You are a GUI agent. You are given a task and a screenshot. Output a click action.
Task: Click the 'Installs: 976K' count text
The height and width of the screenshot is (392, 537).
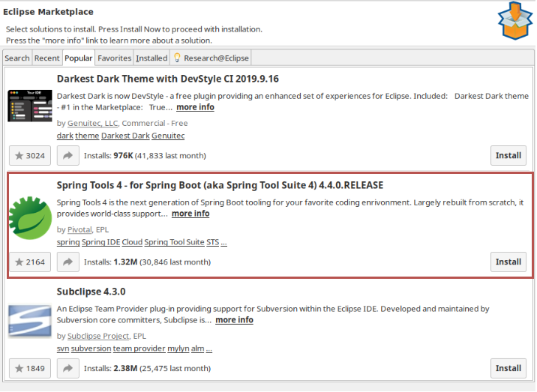(x=109, y=156)
